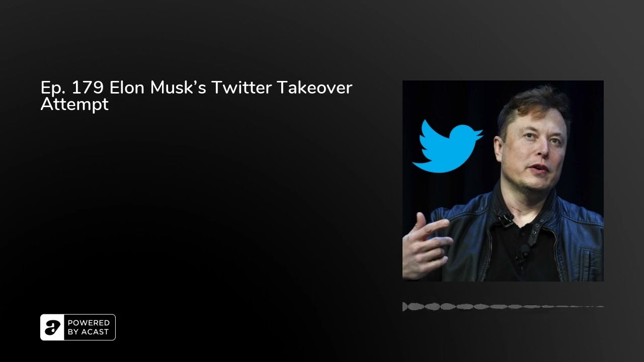Image resolution: width=644 pixels, height=362 pixels.
Task: Seek to the start of the audio waveform
Action: [404, 306]
